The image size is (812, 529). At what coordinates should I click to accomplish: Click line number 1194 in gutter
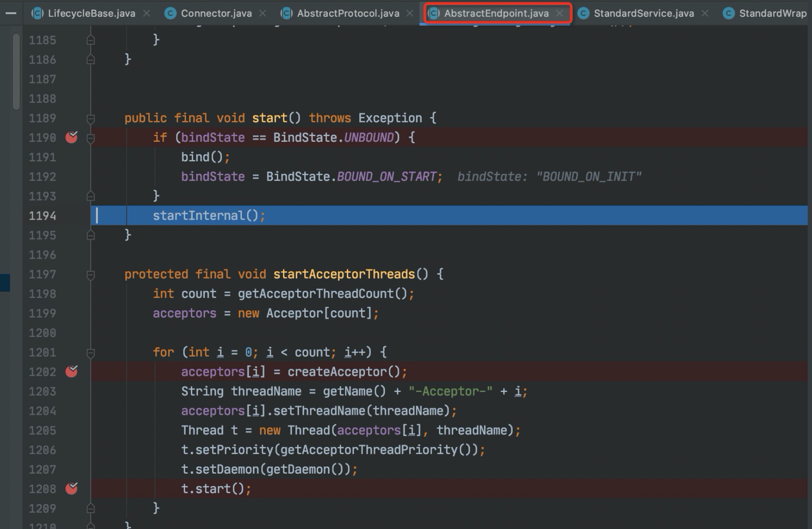coord(42,216)
